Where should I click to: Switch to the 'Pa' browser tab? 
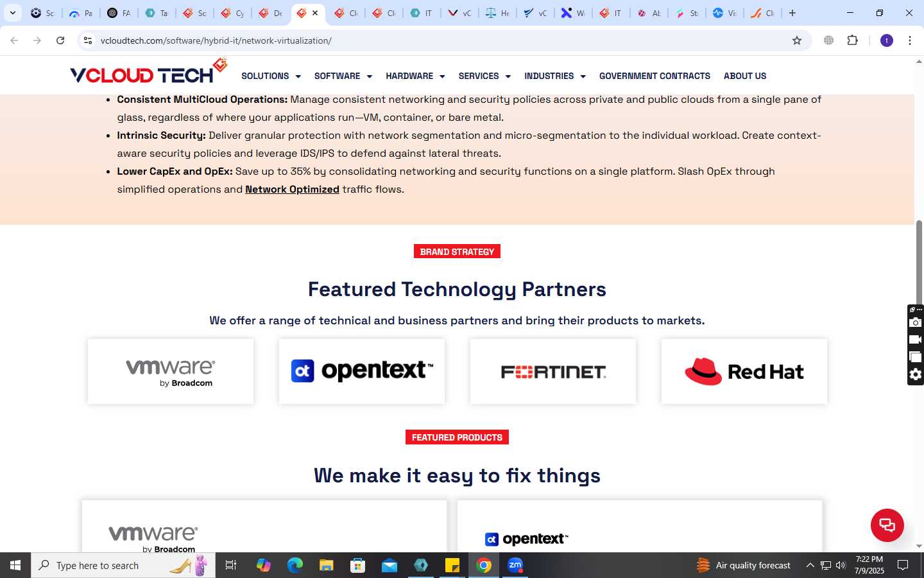(81, 13)
